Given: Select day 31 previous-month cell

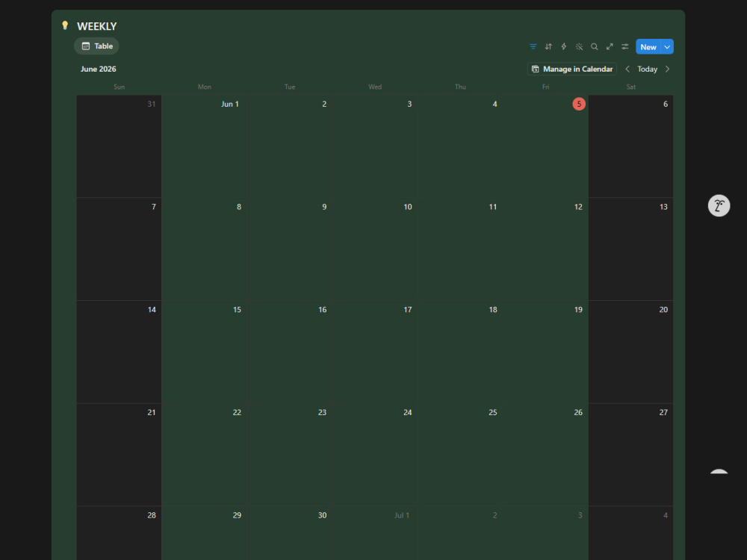Looking at the screenshot, I should [119, 146].
